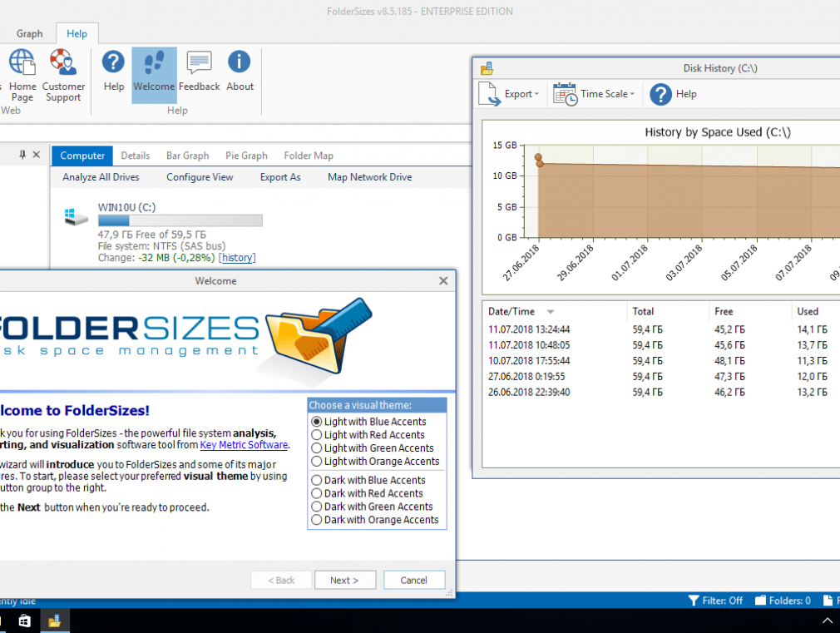
Task: Select the 27.06.2018 0:19:55 history row
Action: (x=661, y=377)
